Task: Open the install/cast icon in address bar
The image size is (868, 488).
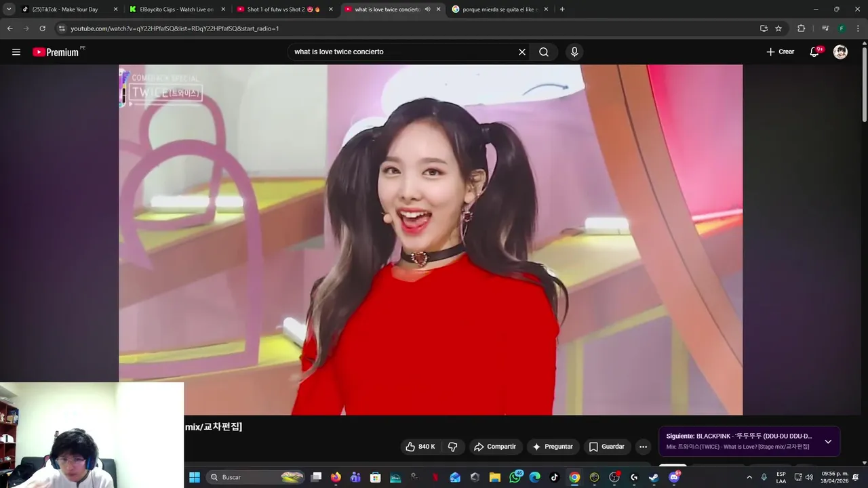Action: pos(764,28)
